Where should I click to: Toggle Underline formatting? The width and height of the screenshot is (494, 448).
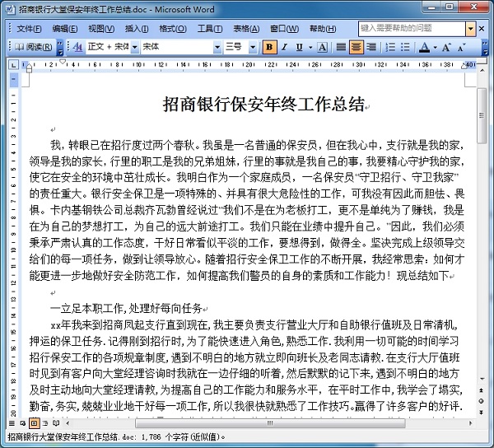[299, 47]
